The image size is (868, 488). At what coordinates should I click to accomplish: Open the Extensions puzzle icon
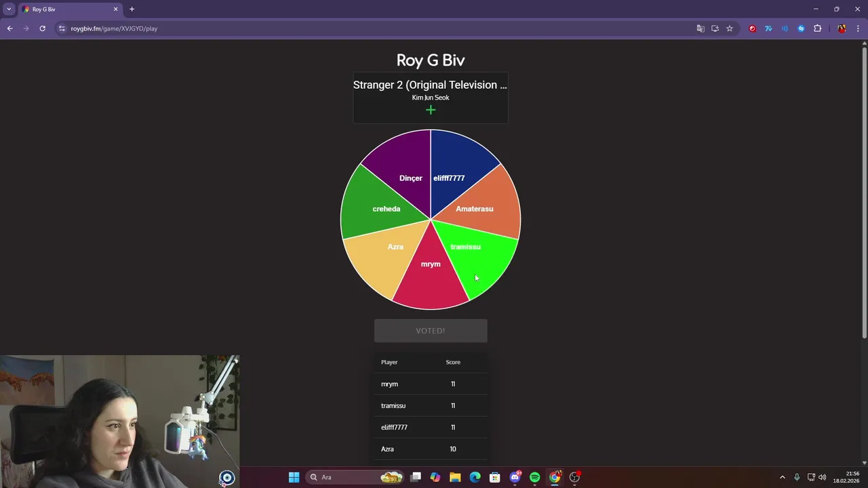(x=817, y=28)
